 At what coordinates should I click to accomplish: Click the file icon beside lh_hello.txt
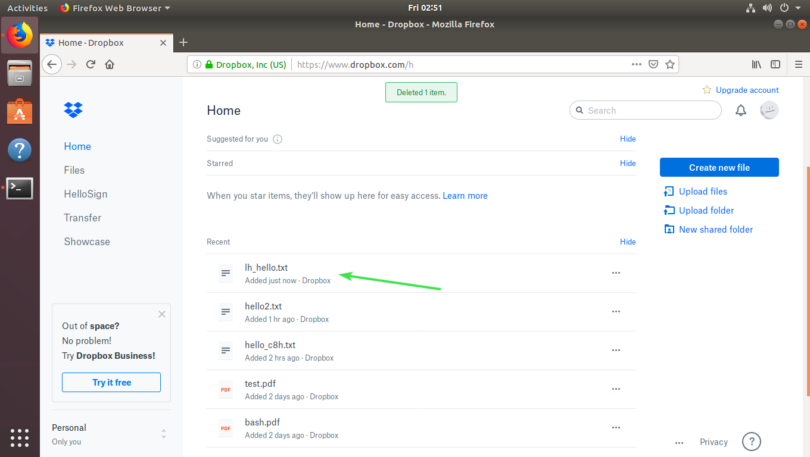[x=226, y=273]
